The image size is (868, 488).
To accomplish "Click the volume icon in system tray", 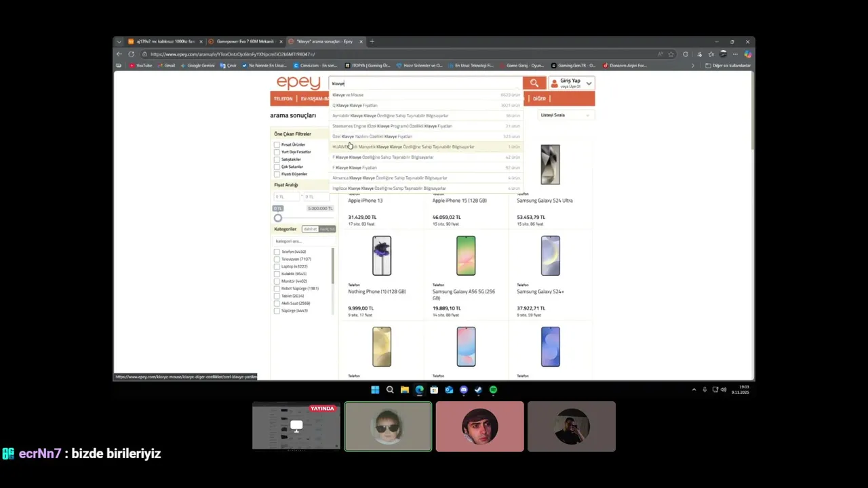I will (x=723, y=390).
